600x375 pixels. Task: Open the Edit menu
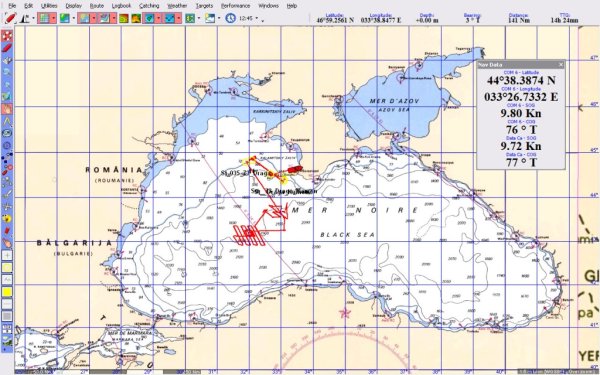(x=28, y=6)
